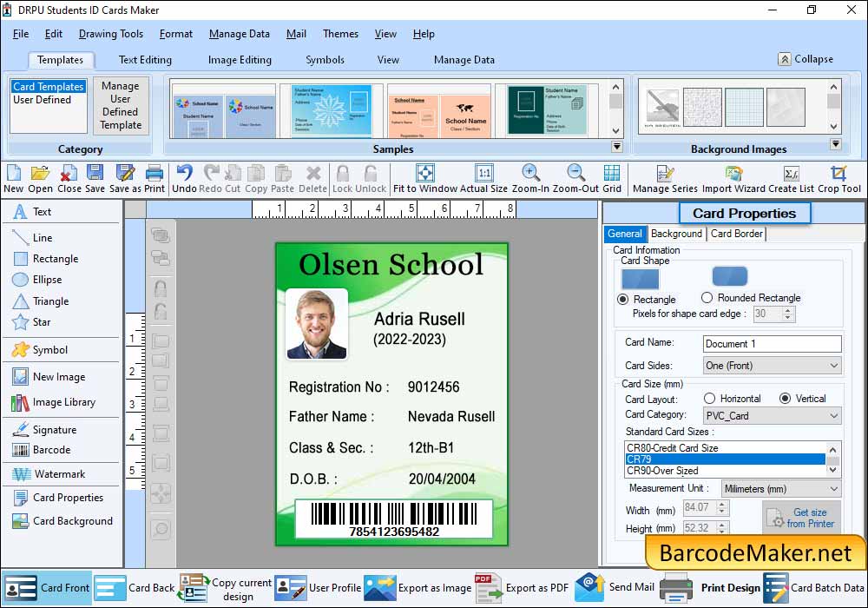Switch to the Card Back view
This screenshot has width=868, height=608.
click(x=135, y=587)
